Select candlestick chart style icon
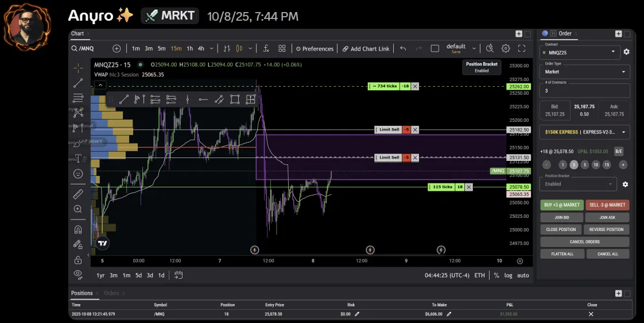The image size is (644, 323). coord(239,48)
